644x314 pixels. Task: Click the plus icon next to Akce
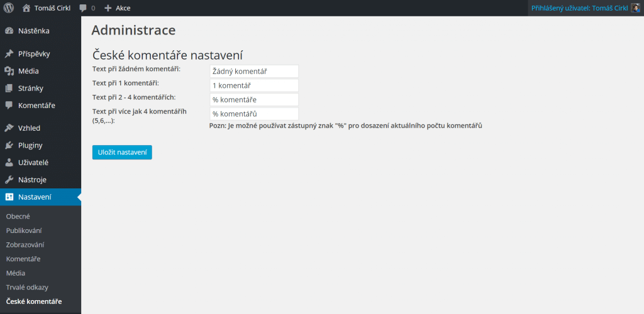click(x=108, y=8)
